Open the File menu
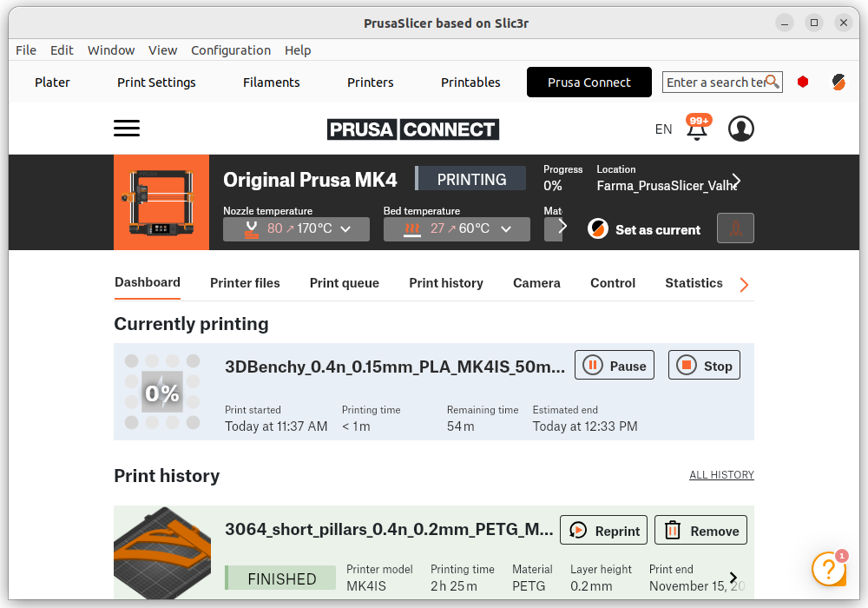This screenshot has height=608, width=868. [26, 50]
